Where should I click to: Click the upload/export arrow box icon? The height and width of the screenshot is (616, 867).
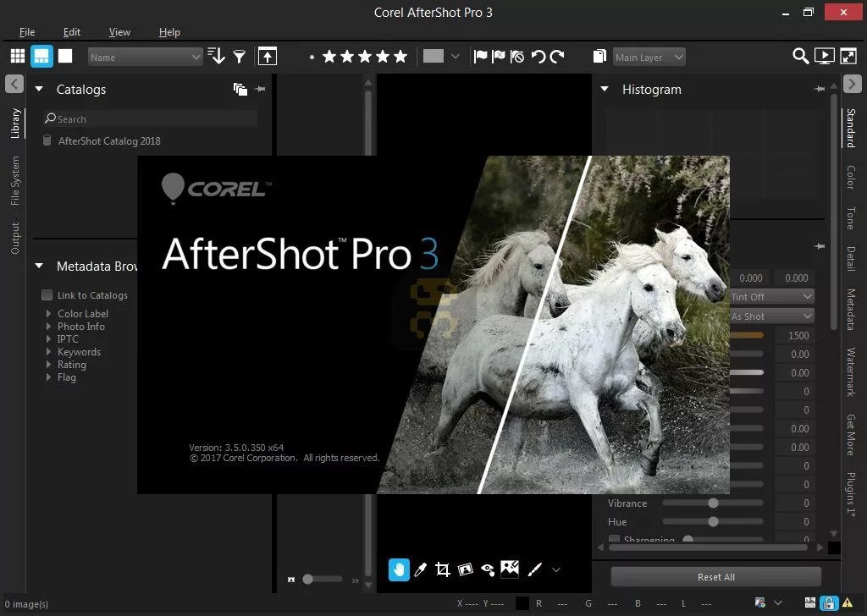point(268,57)
